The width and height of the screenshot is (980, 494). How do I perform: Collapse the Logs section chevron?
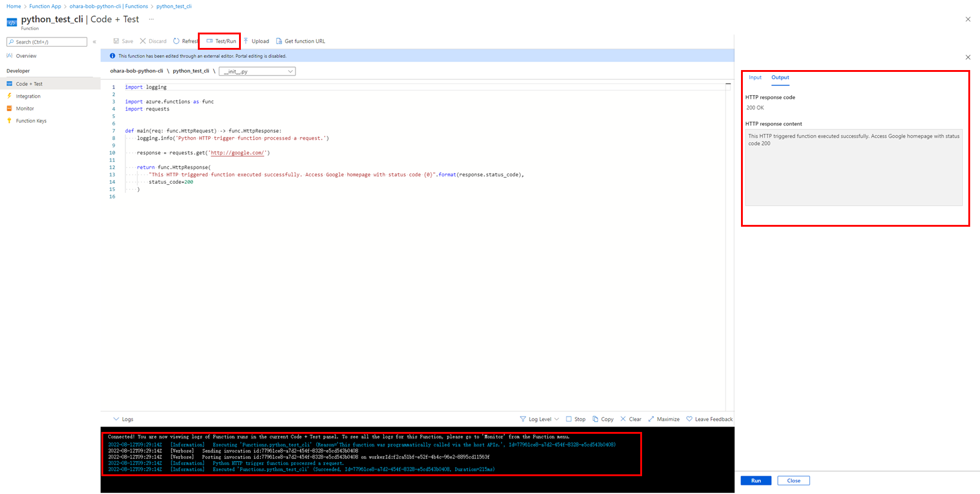click(x=116, y=419)
